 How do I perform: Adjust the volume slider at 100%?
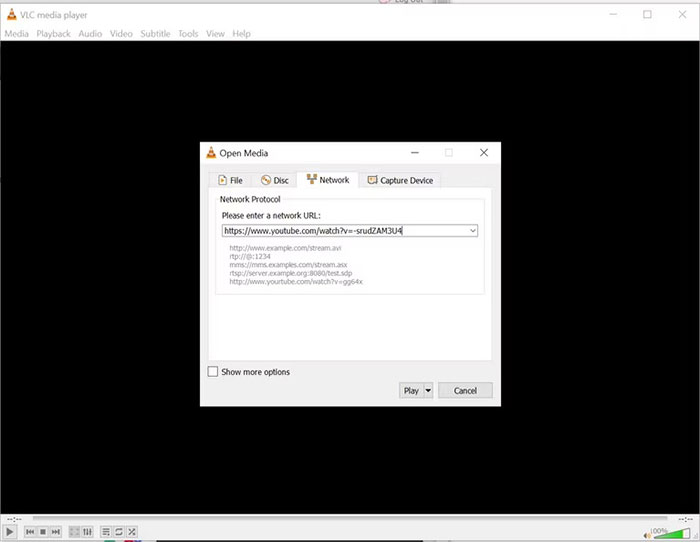point(671,533)
